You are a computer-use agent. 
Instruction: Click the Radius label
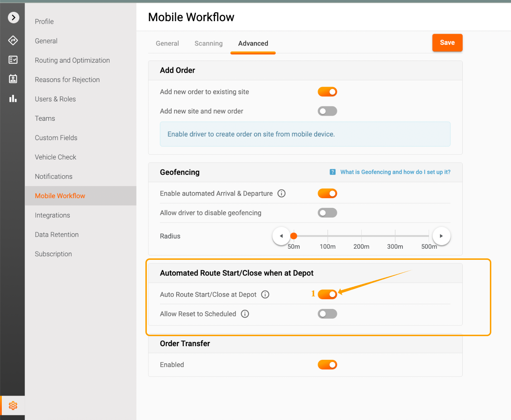(x=170, y=236)
